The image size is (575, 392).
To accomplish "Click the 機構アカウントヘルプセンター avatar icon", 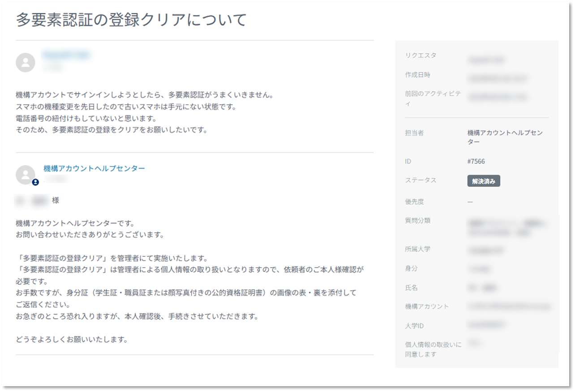I will point(26,175).
